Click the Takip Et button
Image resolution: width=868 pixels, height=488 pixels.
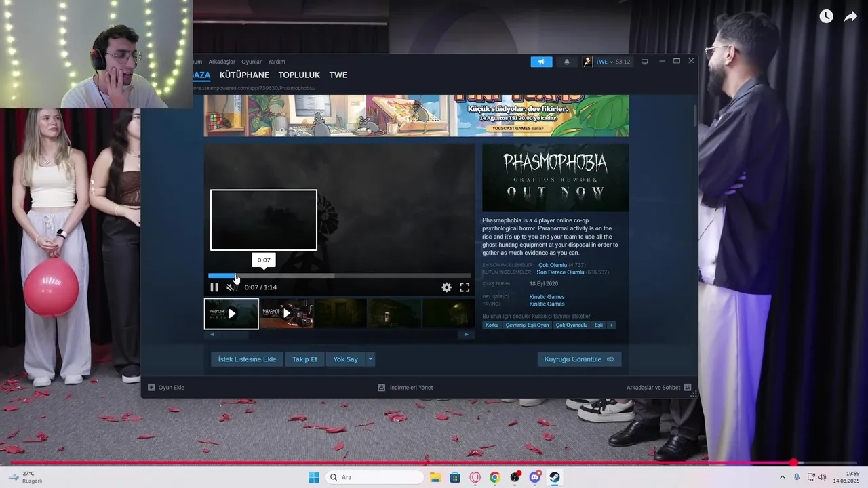[304, 359]
